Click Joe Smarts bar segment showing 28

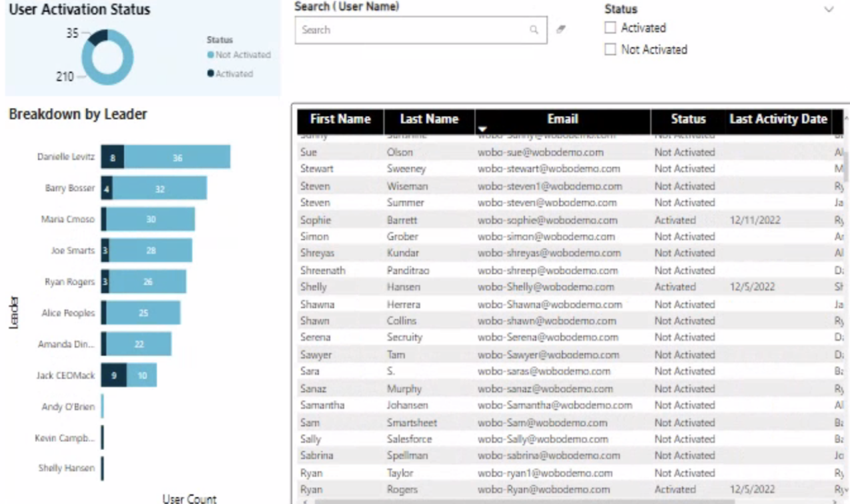pyautogui.click(x=151, y=250)
